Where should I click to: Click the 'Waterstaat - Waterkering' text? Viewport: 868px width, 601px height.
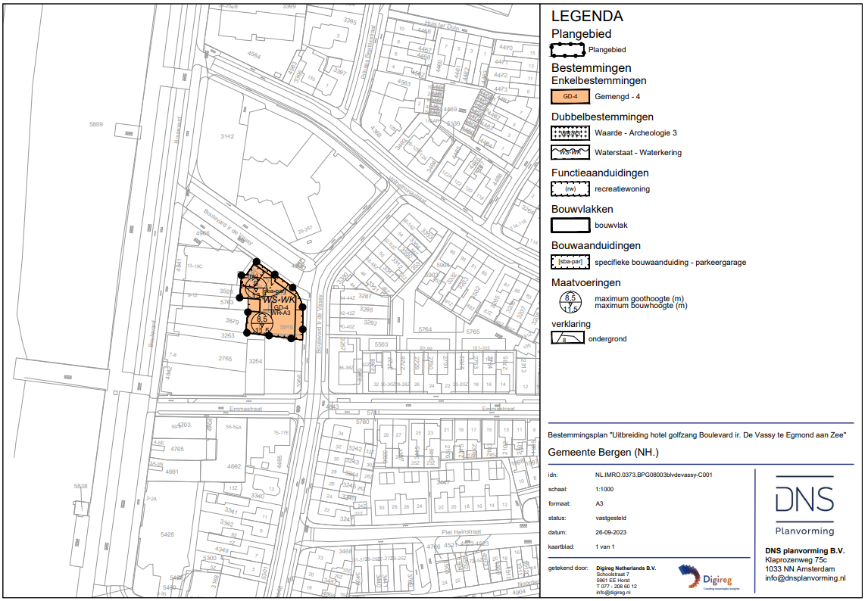point(638,153)
